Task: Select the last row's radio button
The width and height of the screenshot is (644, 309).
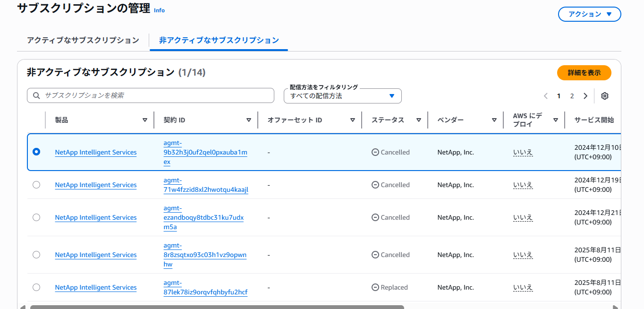Action: pyautogui.click(x=36, y=287)
